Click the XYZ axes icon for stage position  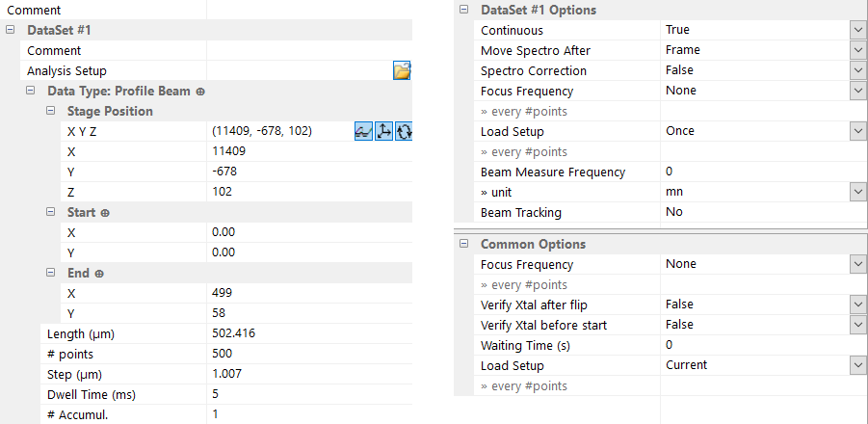click(x=383, y=131)
